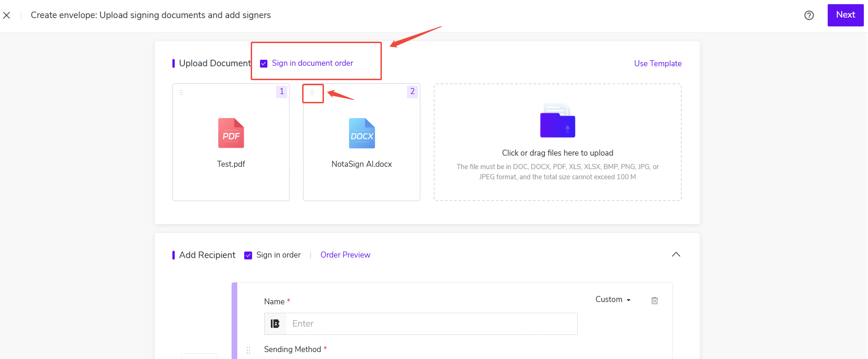Select the DOCX file icon

[x=361, y=133]
